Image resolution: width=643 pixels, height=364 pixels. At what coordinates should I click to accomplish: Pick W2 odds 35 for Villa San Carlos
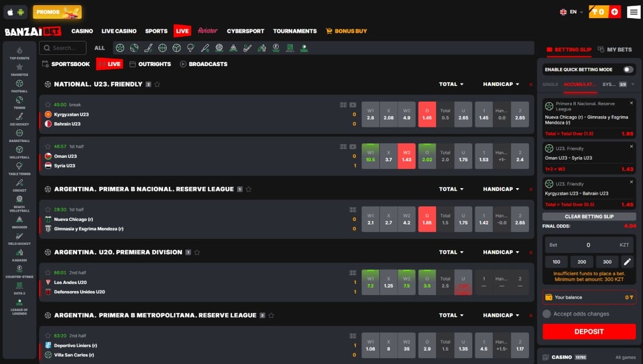[x=406, y=345]
